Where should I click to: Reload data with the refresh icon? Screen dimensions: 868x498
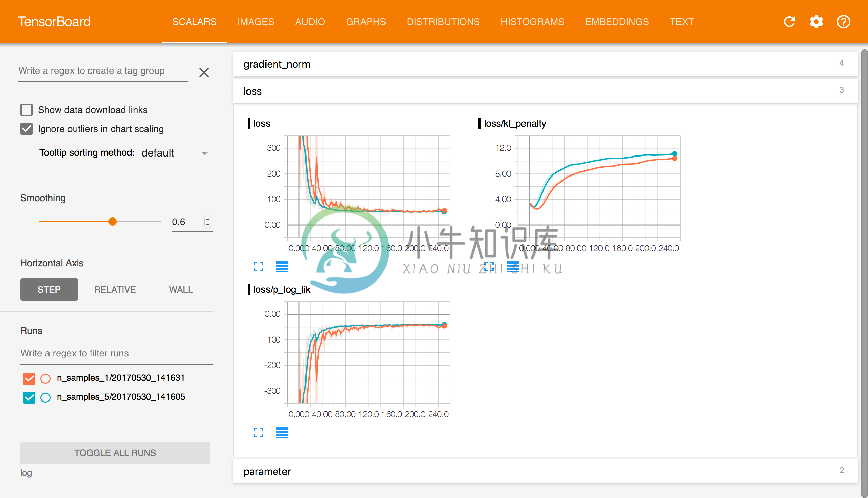(789, 22)
